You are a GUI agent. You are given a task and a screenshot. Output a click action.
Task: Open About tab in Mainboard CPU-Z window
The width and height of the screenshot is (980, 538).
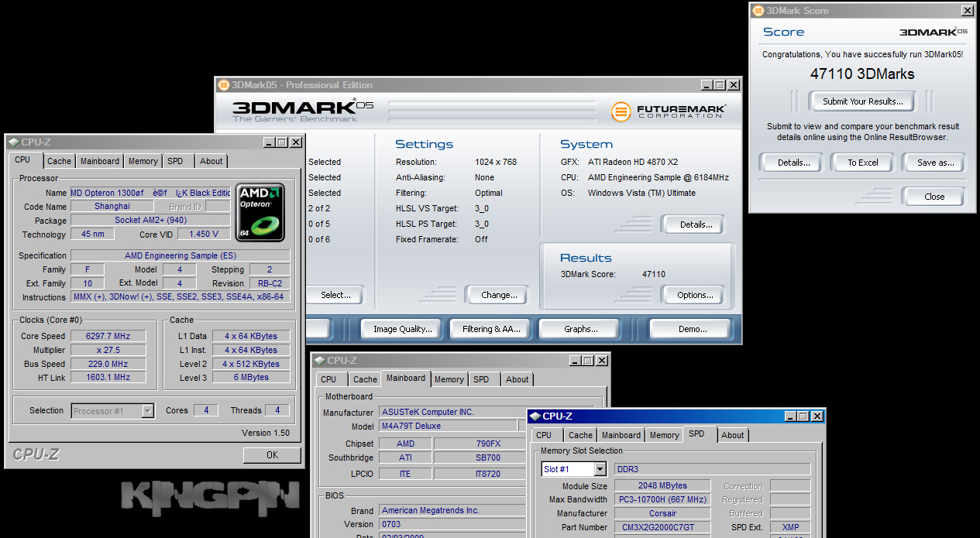pos(518,379)
